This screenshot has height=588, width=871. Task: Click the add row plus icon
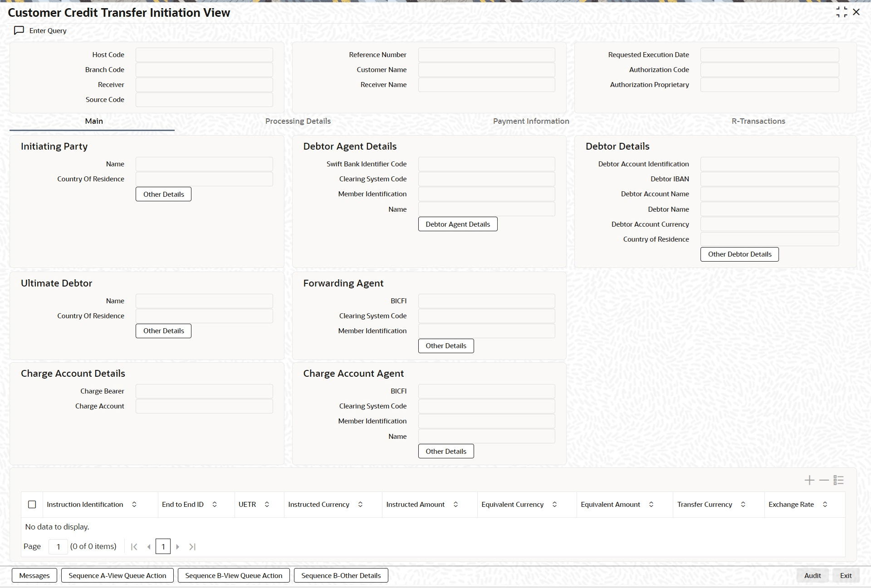coord(809,480)
